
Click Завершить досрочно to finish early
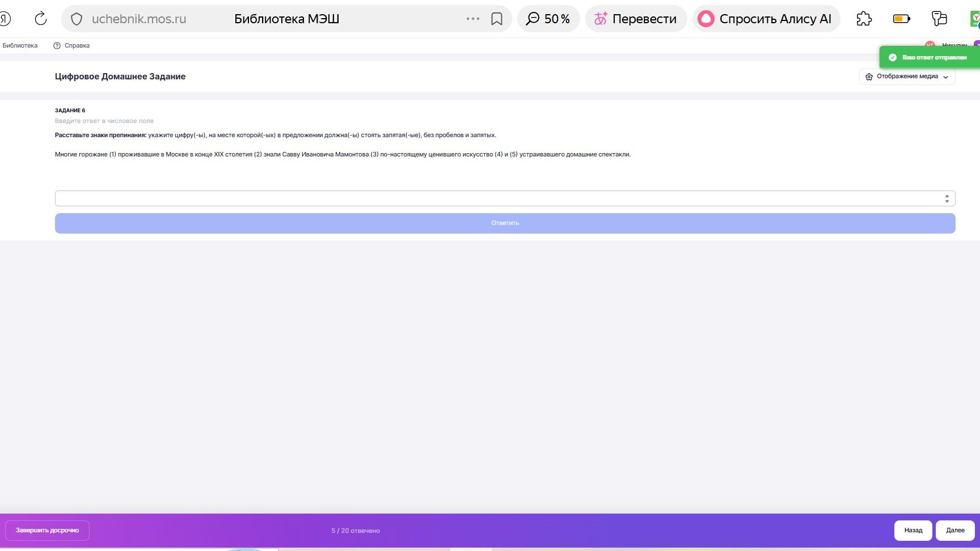47,531
